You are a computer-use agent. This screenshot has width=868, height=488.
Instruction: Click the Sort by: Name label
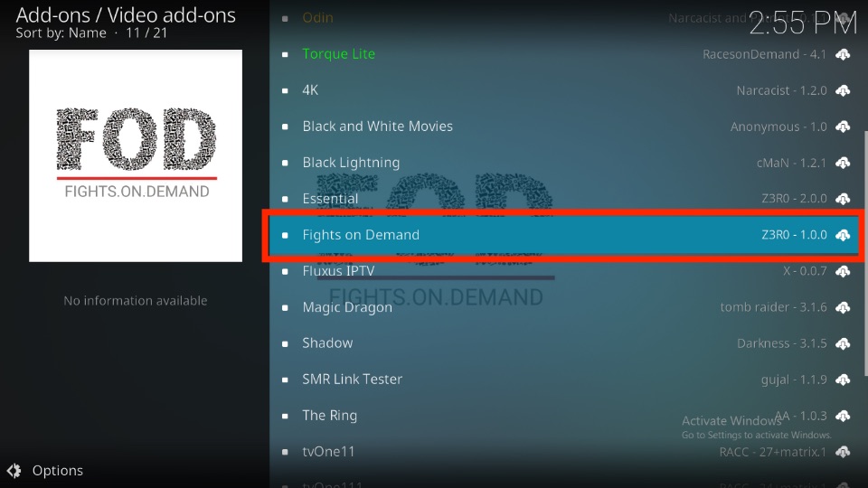click(x=61, y=33)
